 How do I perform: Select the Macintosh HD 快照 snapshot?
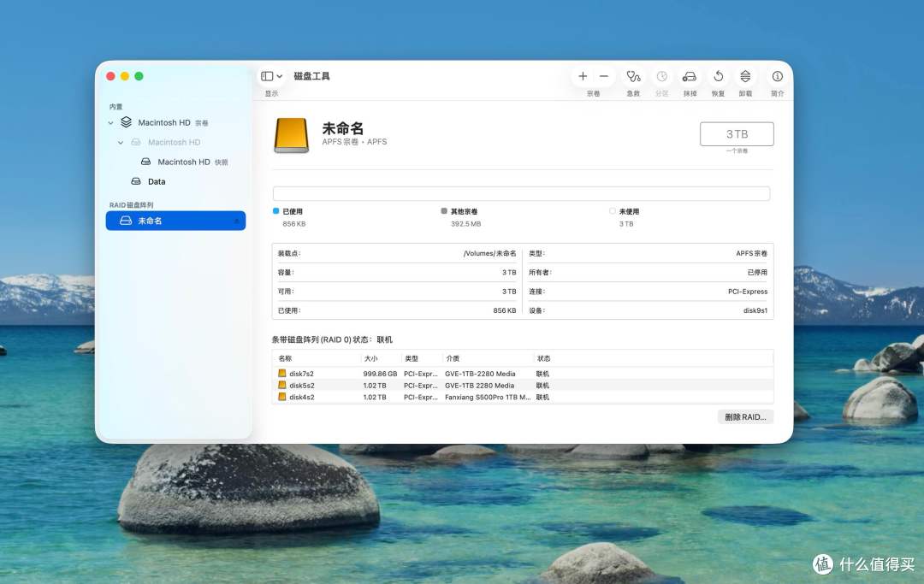[x=175, y=162]
